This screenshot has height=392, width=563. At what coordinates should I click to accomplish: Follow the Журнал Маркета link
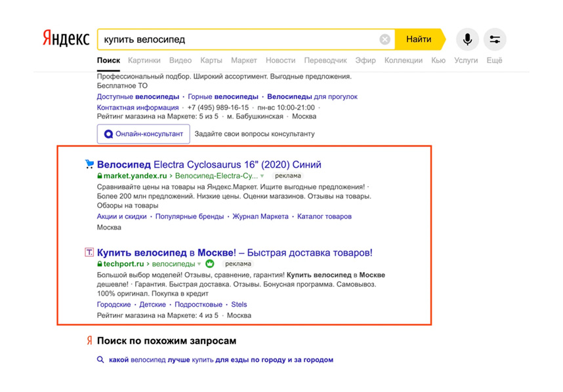(261, 216)
